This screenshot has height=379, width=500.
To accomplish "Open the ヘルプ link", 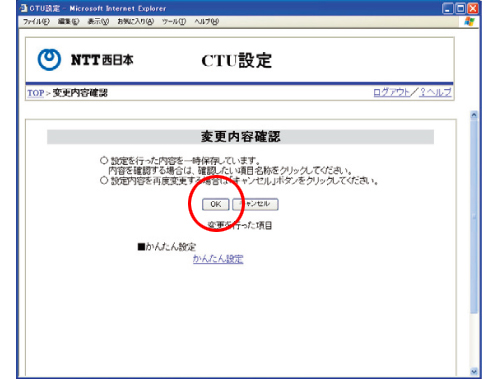I will (435, 92).
